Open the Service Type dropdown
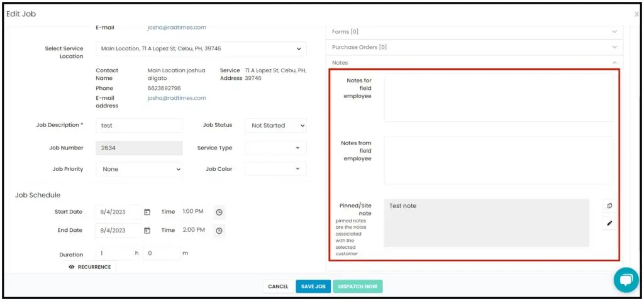The height and width of the screenshot is (301, 644). coord(275,148)
